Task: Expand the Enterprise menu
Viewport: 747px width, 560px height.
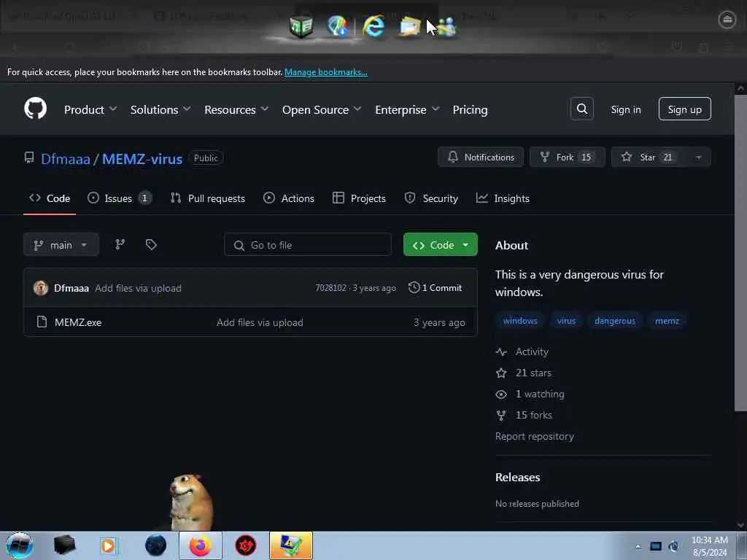Action: point(407,109)
